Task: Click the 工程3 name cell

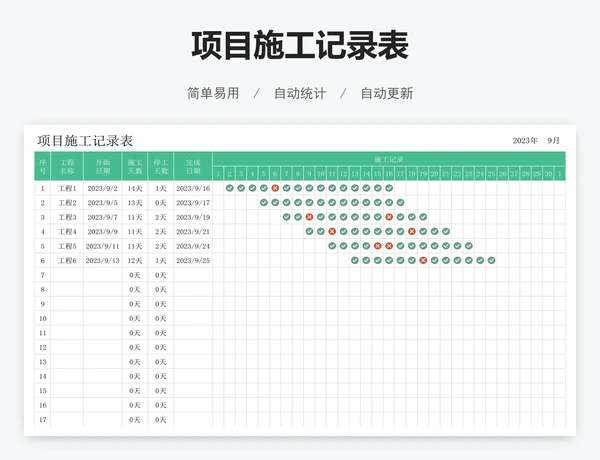Action: tap(67, 217)
